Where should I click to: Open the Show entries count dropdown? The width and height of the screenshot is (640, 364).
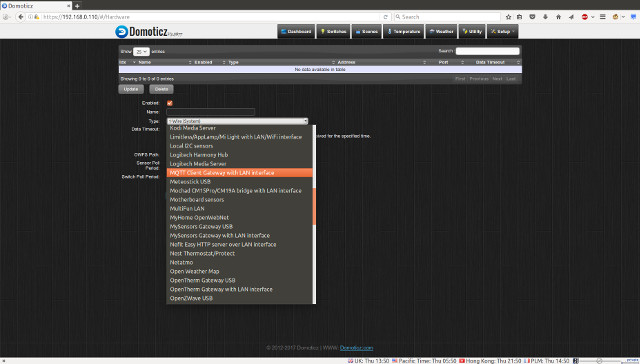(x=141, y=51)
